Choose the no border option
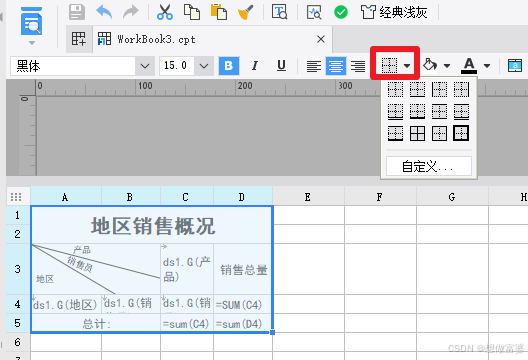528x360 pixels. [x=395, y=90]
